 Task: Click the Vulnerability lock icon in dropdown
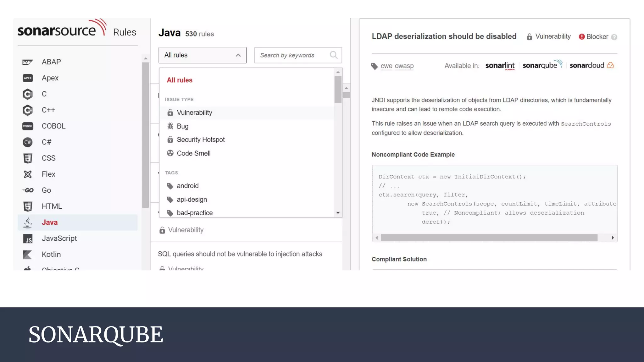(170, 112)
